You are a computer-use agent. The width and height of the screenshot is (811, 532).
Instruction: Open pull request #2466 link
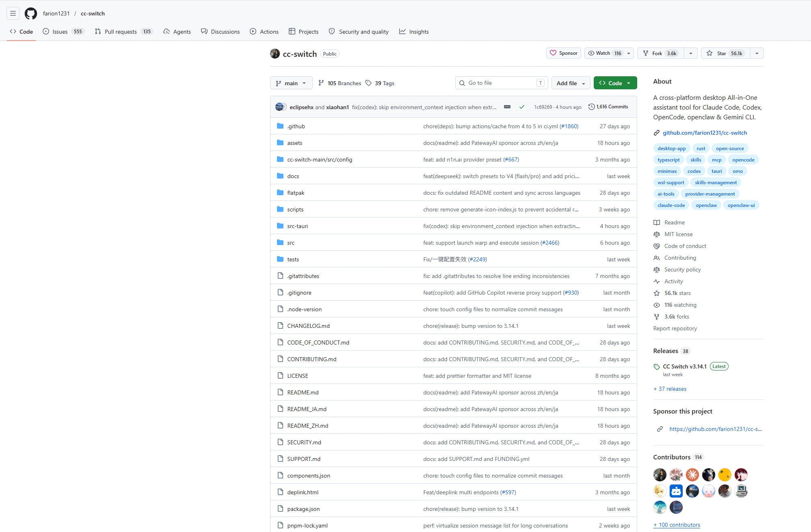[x=550, y=243]
